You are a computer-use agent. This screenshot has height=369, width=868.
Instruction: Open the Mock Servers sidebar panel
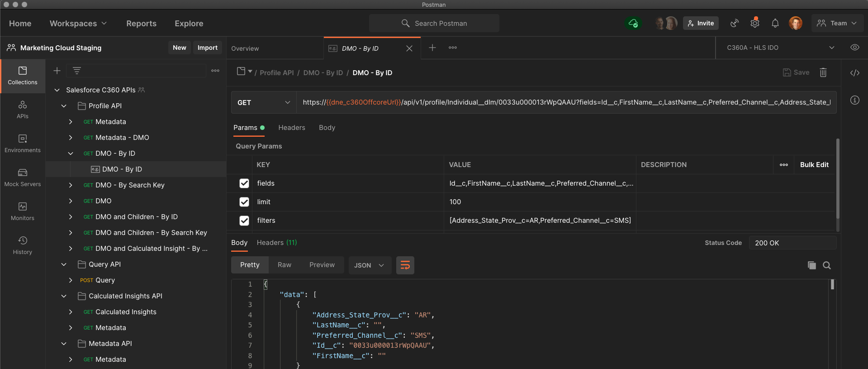pos(23,177)
